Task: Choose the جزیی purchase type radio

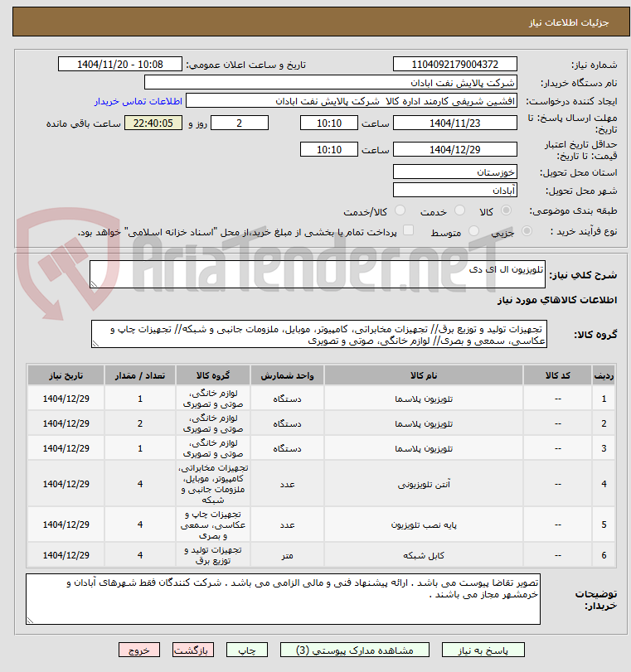Action: pos(527,231)
